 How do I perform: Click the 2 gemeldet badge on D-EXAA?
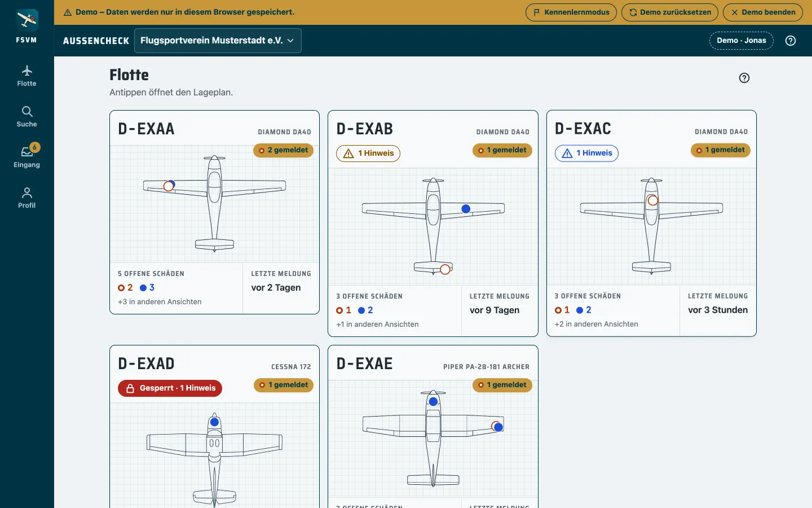pos(284,150)
